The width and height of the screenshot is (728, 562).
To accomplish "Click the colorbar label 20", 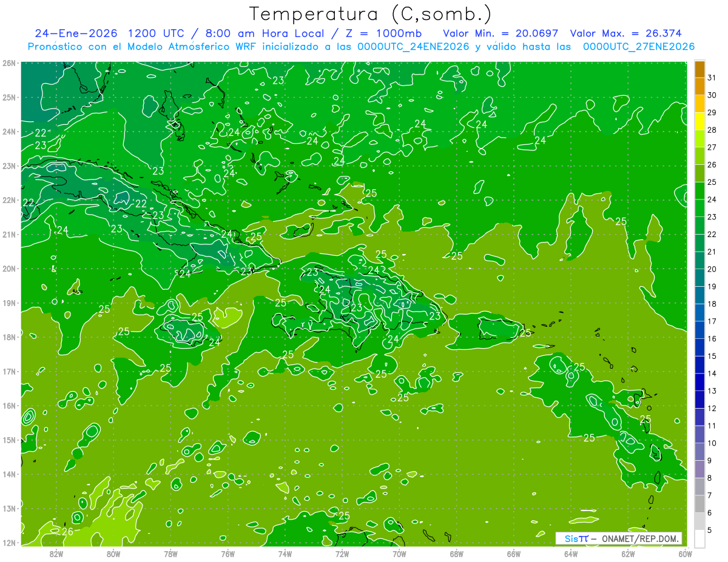I will point(712,269).
